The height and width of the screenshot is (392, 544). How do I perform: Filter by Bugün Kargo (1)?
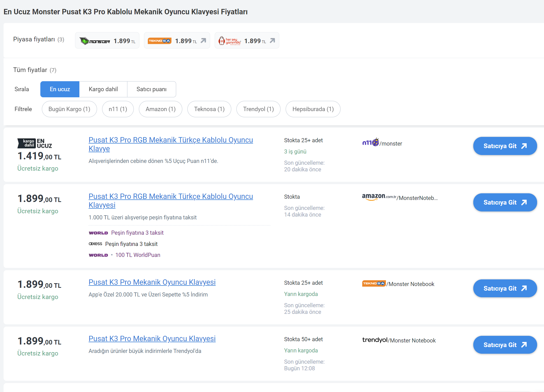[69, 109]
